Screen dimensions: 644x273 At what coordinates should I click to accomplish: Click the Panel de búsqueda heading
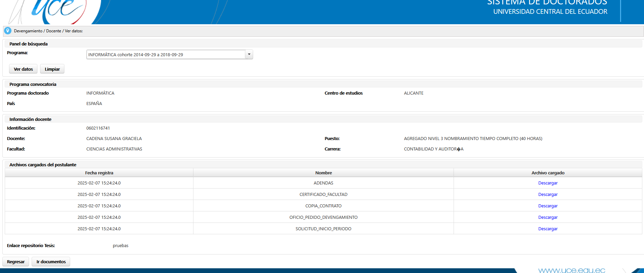[28, 44]
